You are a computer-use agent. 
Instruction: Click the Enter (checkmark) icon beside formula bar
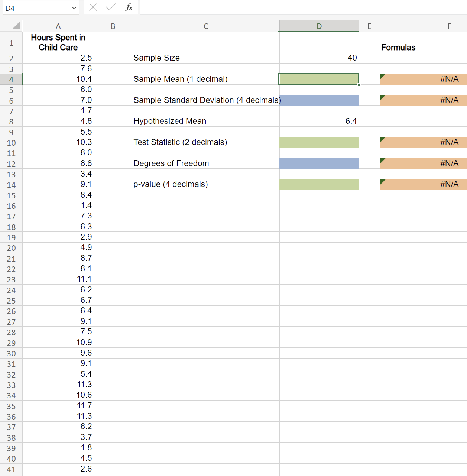pos(110,7)
